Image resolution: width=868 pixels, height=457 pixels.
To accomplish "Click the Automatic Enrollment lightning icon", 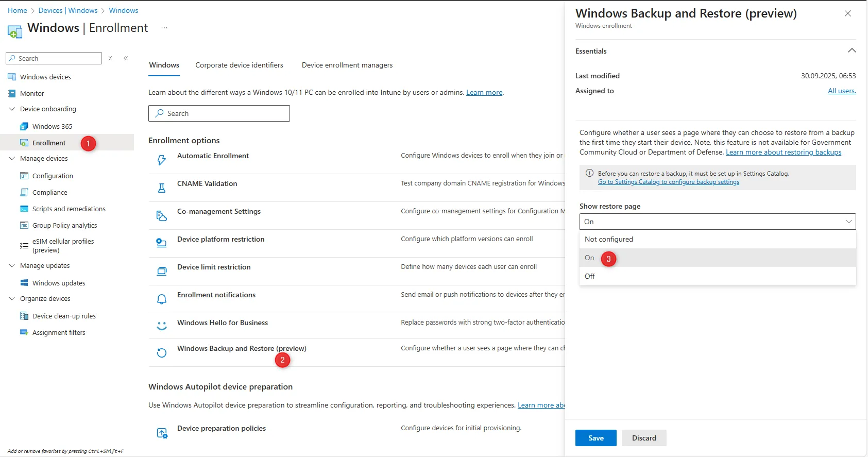I will [162, 160].
